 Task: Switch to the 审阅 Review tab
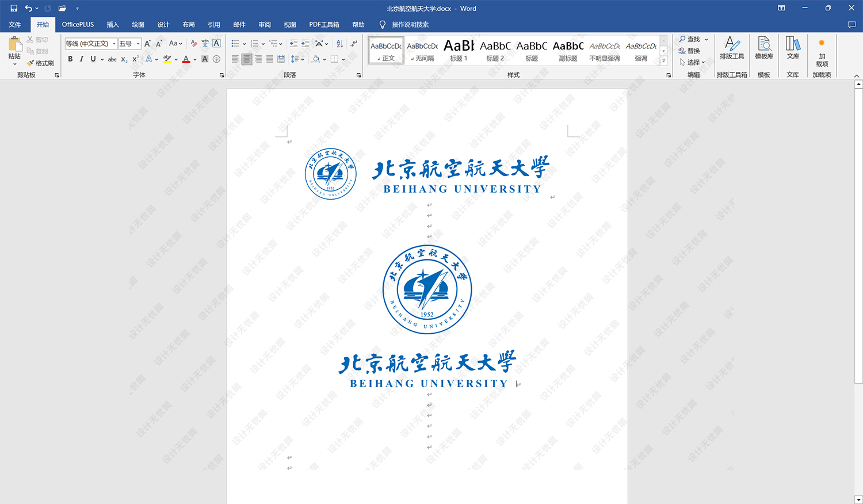(265, 25)
